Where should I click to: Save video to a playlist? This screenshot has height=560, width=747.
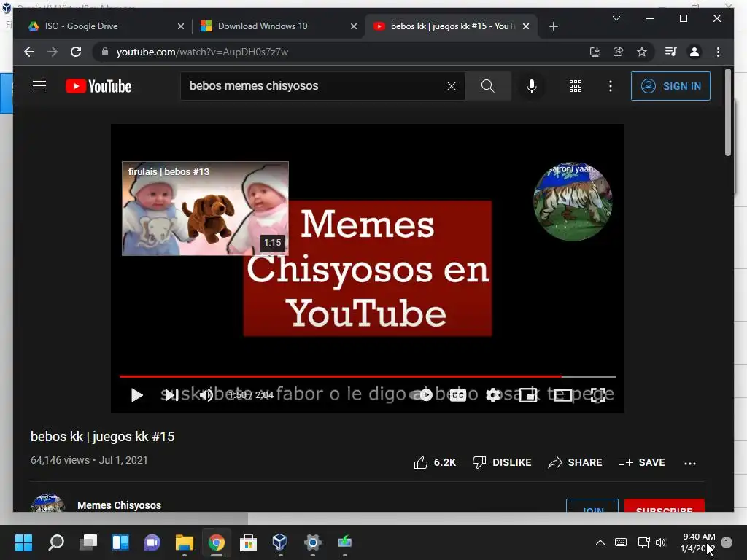[641, 462]
